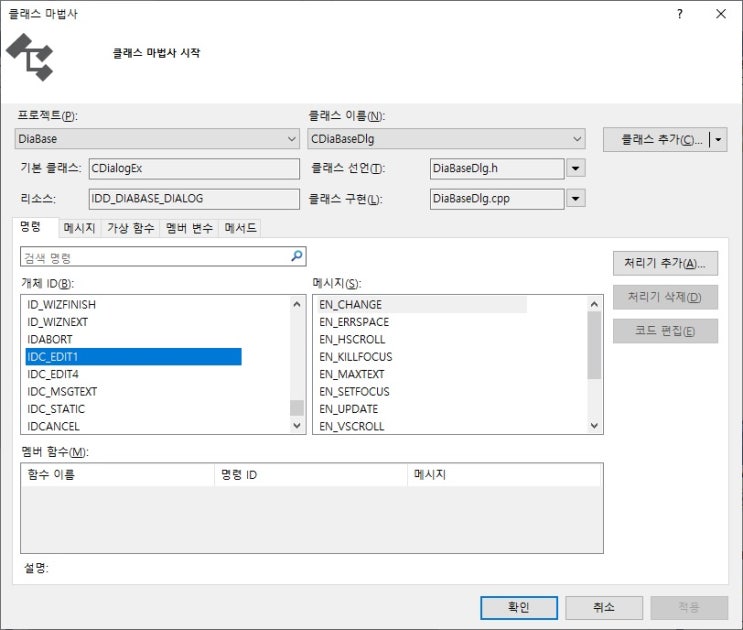The image size is (743, 630).
Task: Click object ID list scroll-down arrow
Action: point(297,425)
